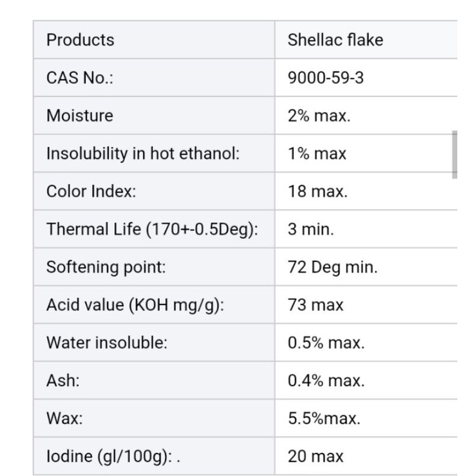Click the 'Ash:' row label
Viewport: 476px width, 476px height.
[63, 381]
